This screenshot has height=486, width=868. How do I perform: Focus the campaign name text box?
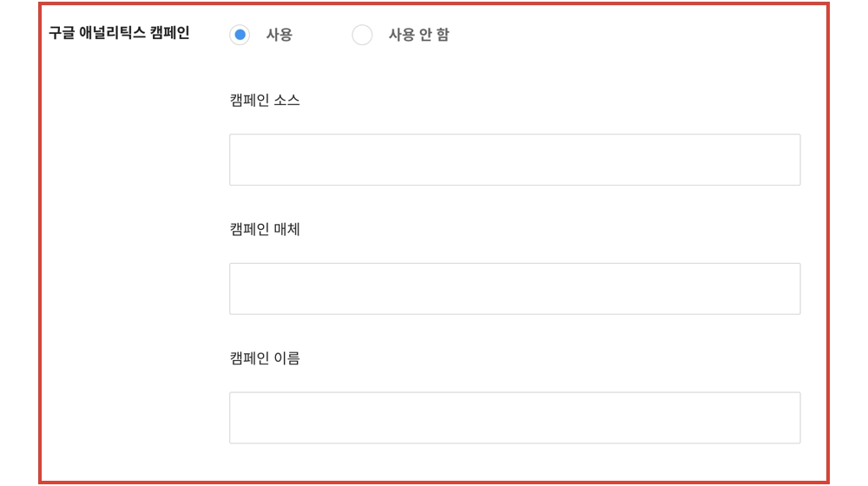(x=514, y=417)
